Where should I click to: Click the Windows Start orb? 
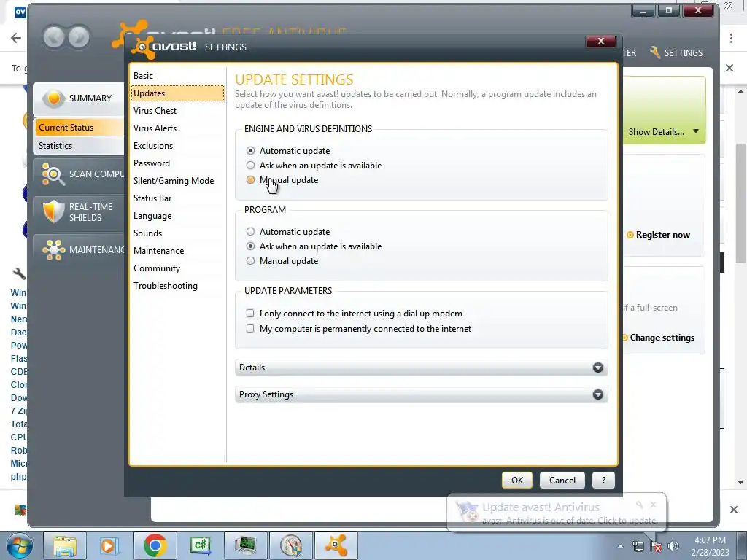[18, 545]
